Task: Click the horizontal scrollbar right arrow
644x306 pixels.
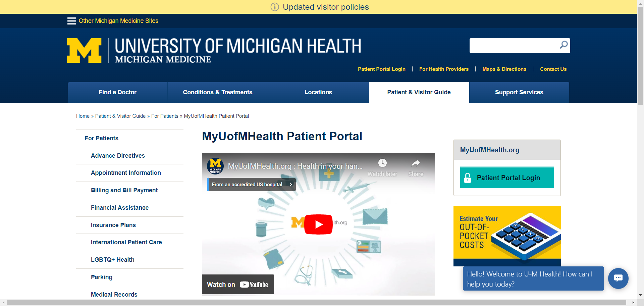Action: coord(633,302)
